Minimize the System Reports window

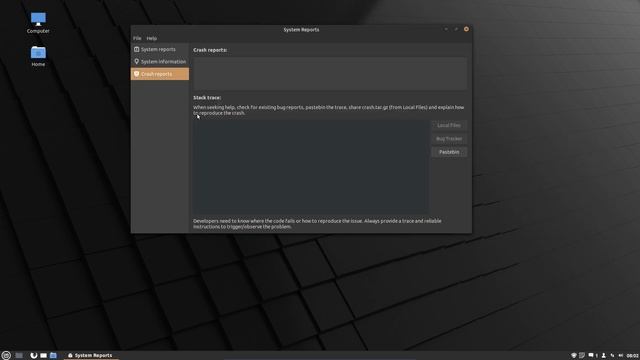pyautogui.click(x=446, y=29)
